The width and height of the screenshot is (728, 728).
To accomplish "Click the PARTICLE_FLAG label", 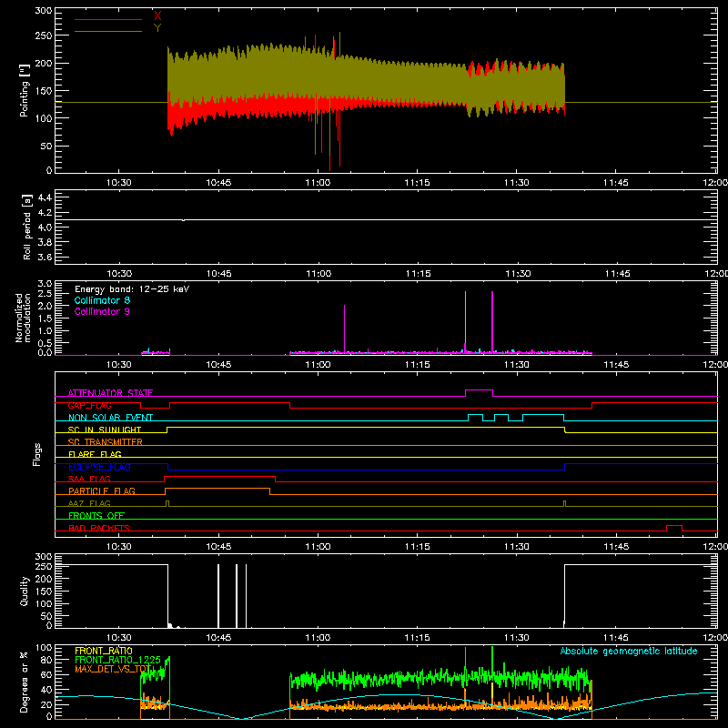I will pos(102,490).
